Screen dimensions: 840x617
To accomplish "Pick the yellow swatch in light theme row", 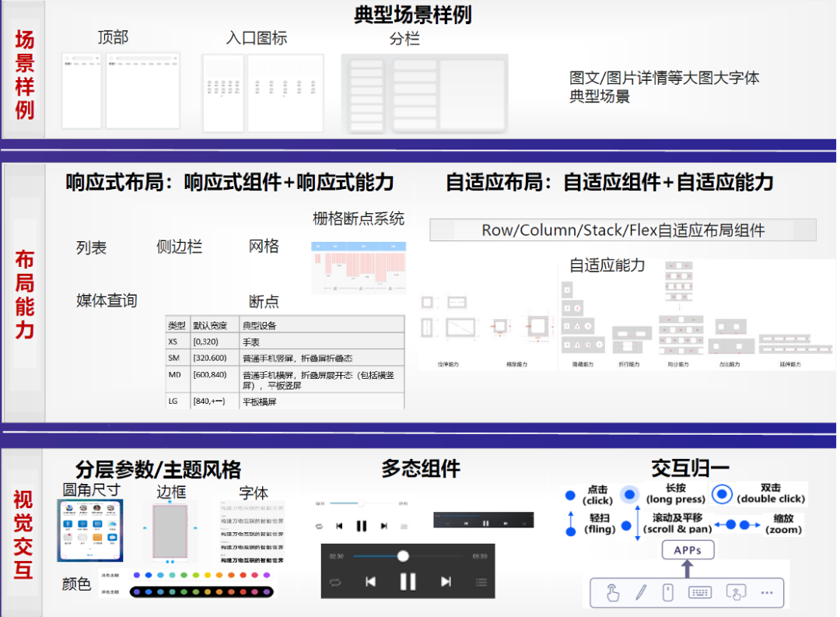I will pos(208,575).
